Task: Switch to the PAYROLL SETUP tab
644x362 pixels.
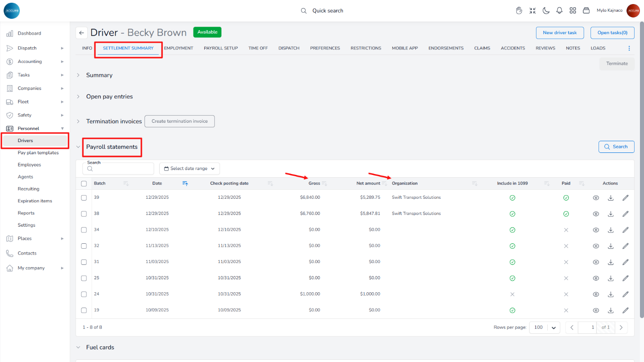Action: coord(221,48)
